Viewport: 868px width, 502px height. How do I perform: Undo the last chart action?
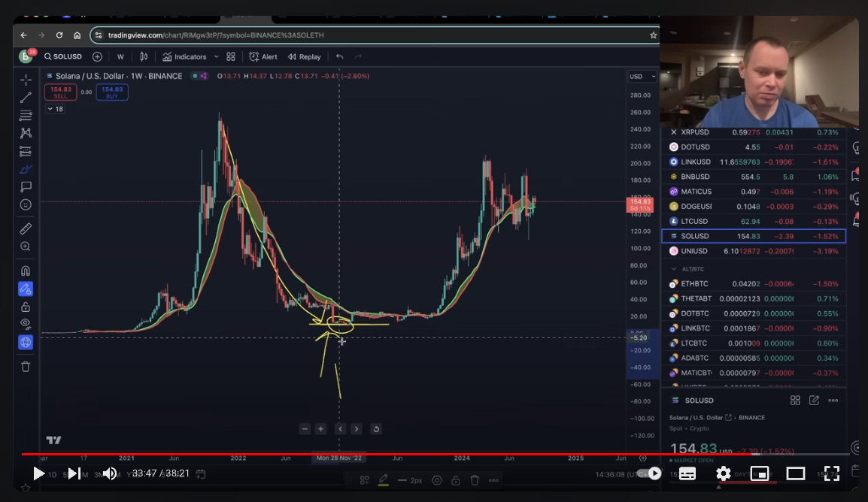[340, 56]
